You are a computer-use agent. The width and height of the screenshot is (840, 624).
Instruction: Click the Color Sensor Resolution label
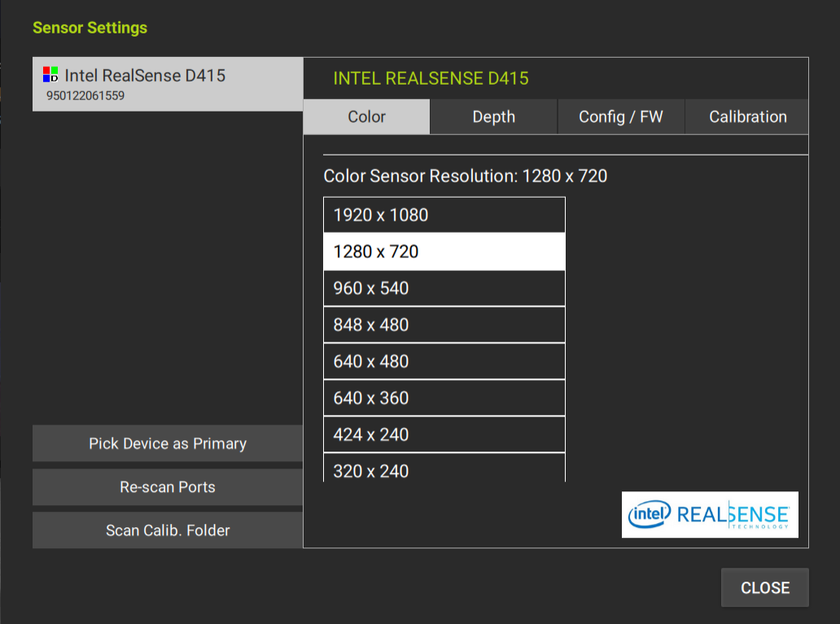click(x=465, y=176)
